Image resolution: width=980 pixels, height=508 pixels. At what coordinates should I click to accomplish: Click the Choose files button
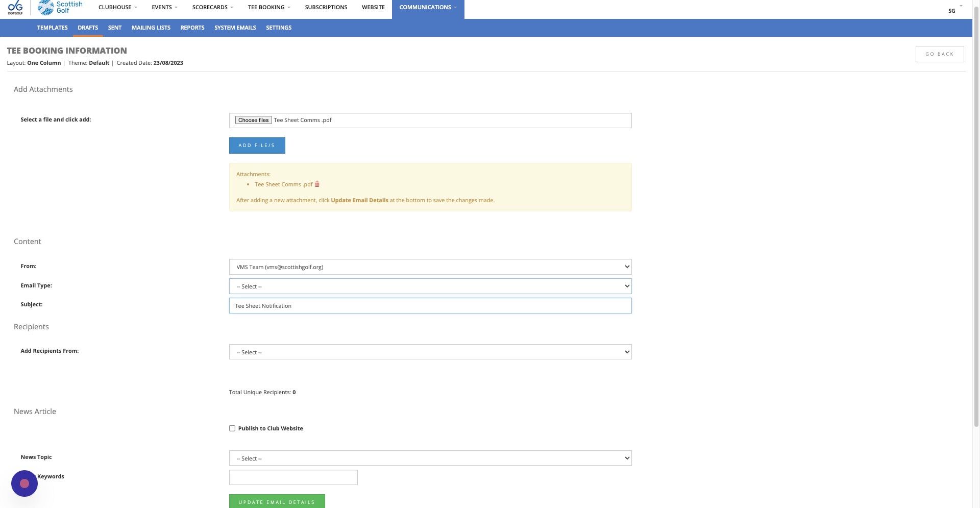click(253, 120)
